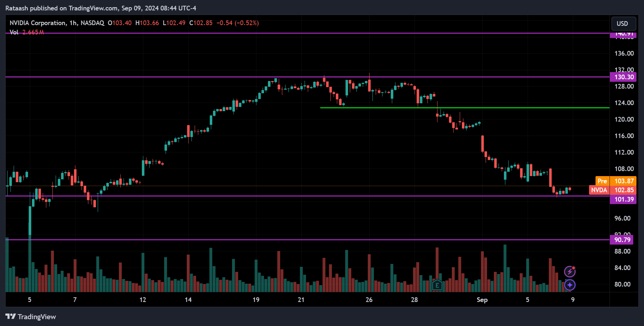Click the 128.00 price axis label
The width and height of the screenshot is (644, 326).
point(624,86)
